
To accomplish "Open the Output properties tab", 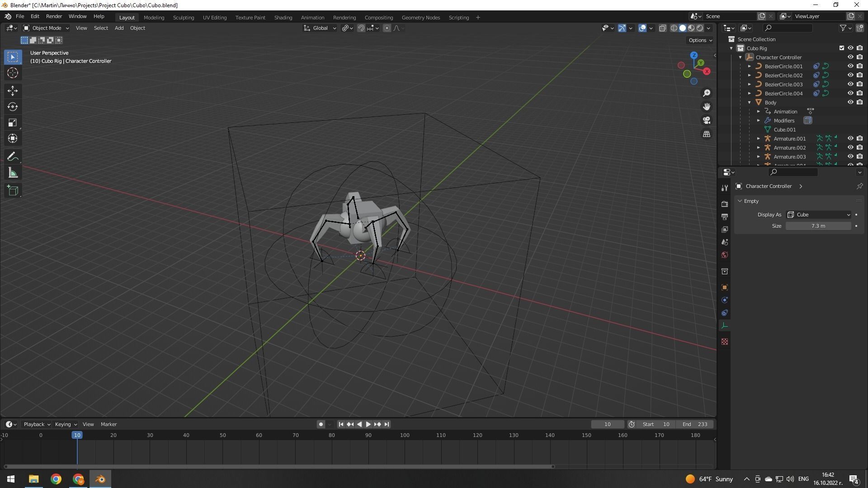I will pyautogui.click(x=725, y=217).
